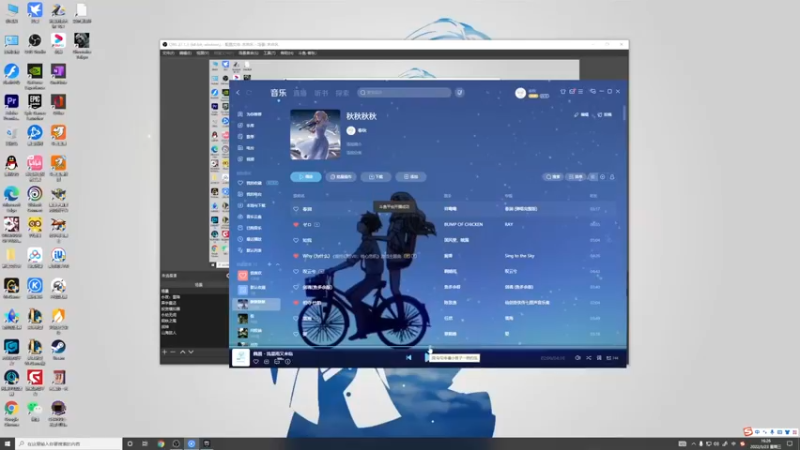The width and height of the screenshot is (800, 450).
Task: Switch to the 听书 tab
Action: click(321, 93)
